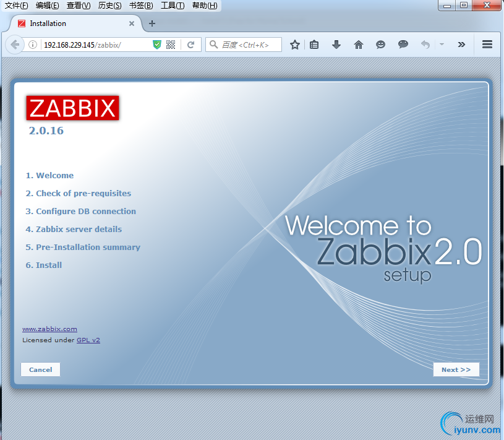The height and width of the screenshot is (440, 504).
Task: Click step 1. Welcome
Action: coord(49,175)
